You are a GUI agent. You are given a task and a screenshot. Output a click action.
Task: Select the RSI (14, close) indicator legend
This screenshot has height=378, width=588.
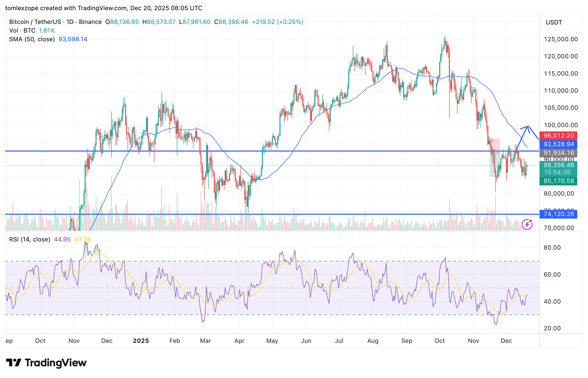(30, 239)
